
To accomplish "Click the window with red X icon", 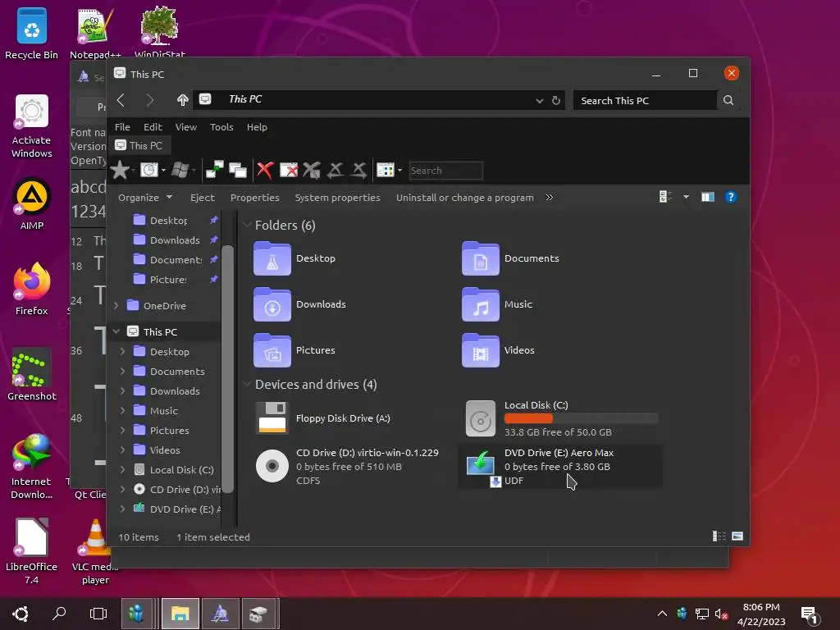I will (288, 171).
